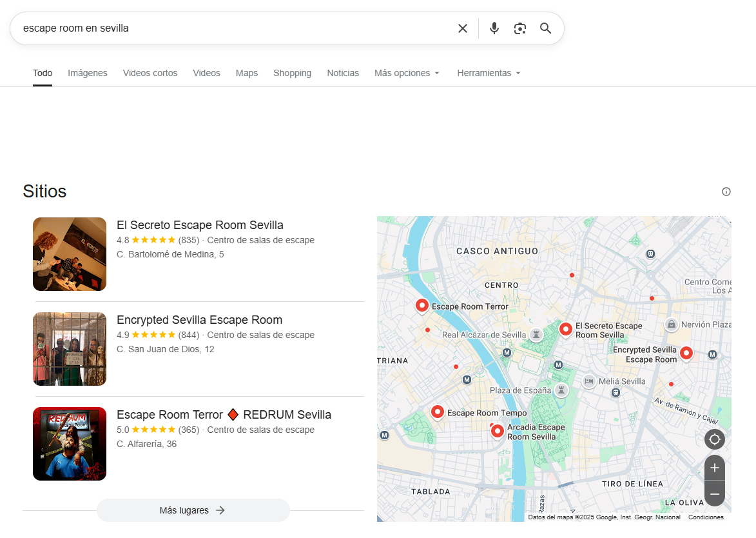Screen dimensions: 756x538
Task: Click Meliá Sevilla hotel icon on map
Action: [x=588, y=381]
